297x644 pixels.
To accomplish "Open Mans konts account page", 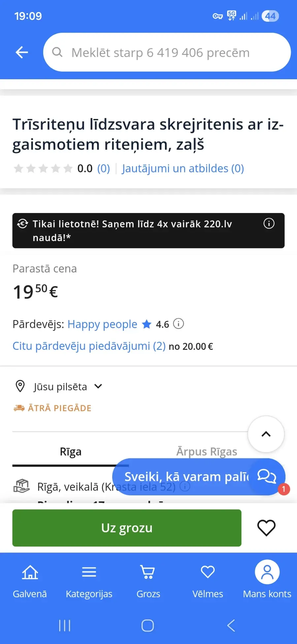I will tap(267, 581).
